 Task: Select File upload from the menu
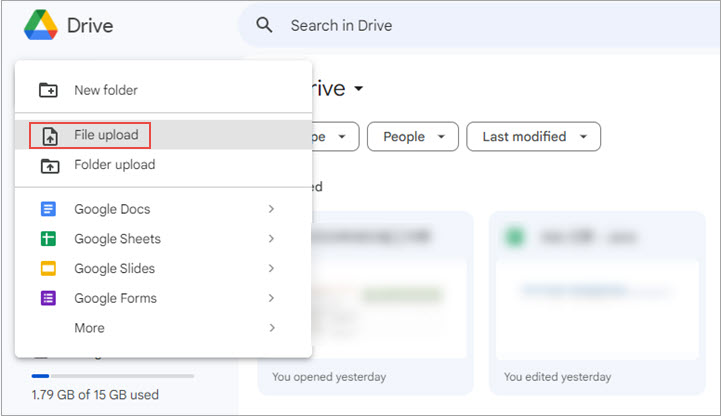105,135
